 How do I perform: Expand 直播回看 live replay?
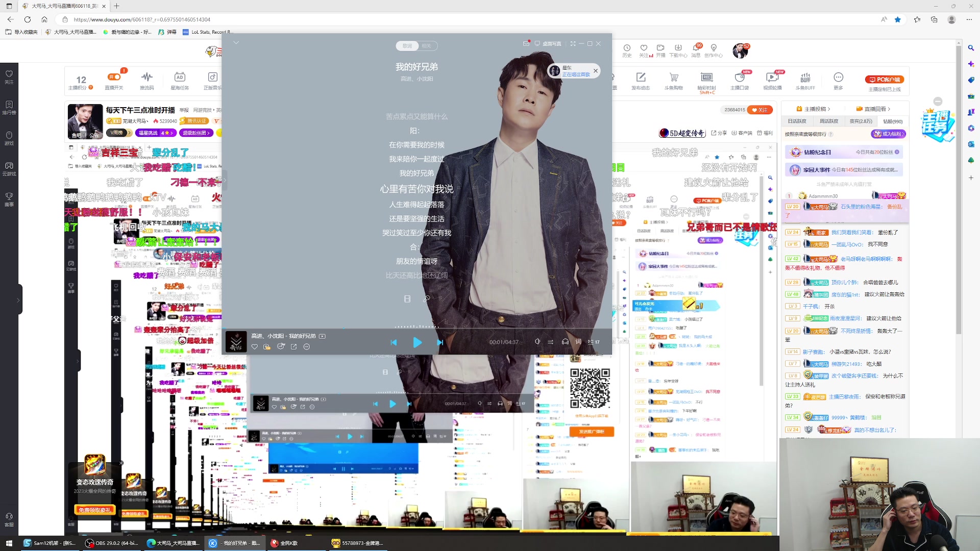coord(873,109)
